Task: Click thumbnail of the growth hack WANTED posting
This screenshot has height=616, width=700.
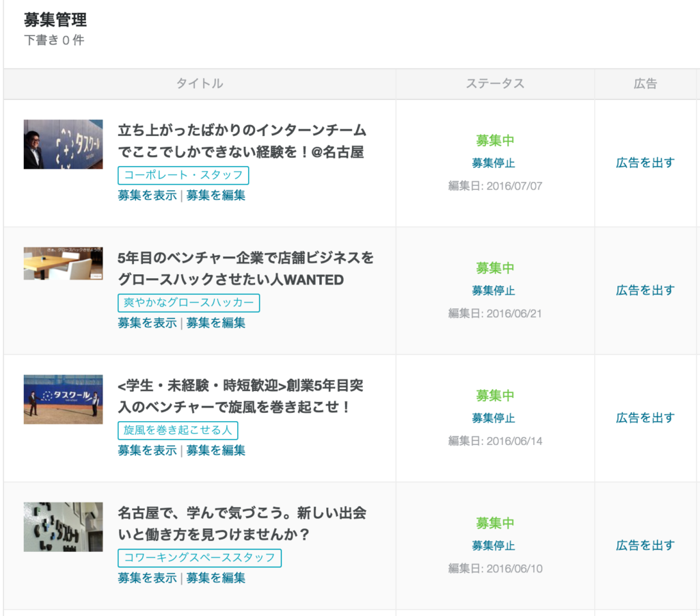Action: (x=63, y=263)
